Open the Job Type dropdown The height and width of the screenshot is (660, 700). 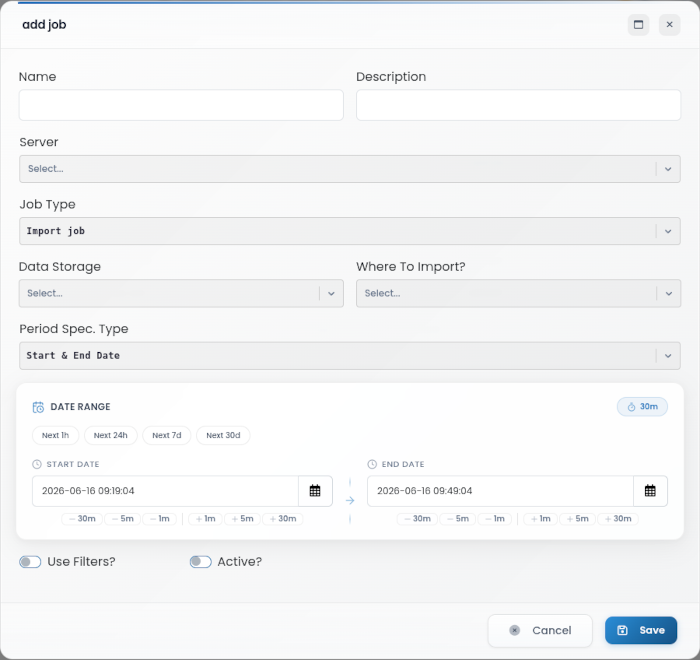(350, 231)
